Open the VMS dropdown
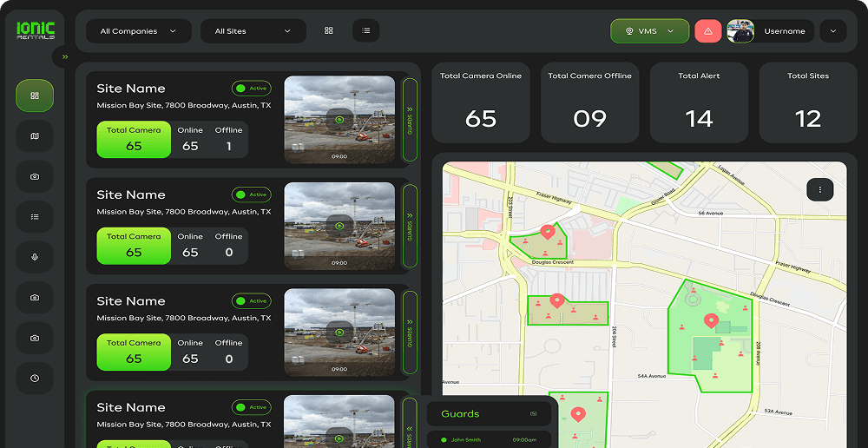 650,31
